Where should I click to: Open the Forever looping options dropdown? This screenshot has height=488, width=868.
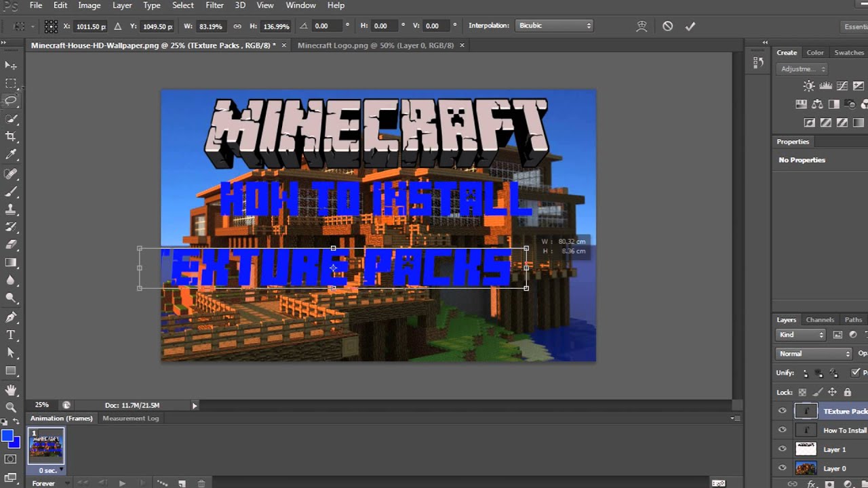pos(51,483)
